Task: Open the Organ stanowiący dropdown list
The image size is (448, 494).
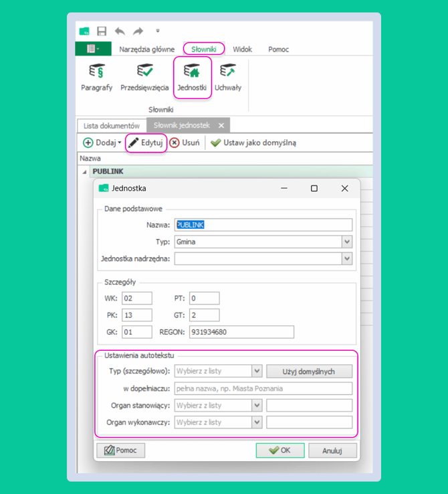Action: 257,406
